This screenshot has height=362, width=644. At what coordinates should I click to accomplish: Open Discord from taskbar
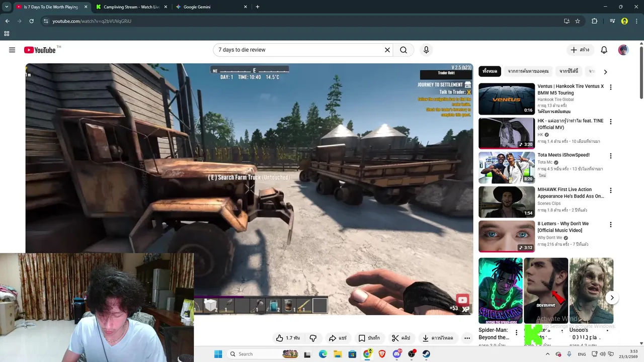397,354
